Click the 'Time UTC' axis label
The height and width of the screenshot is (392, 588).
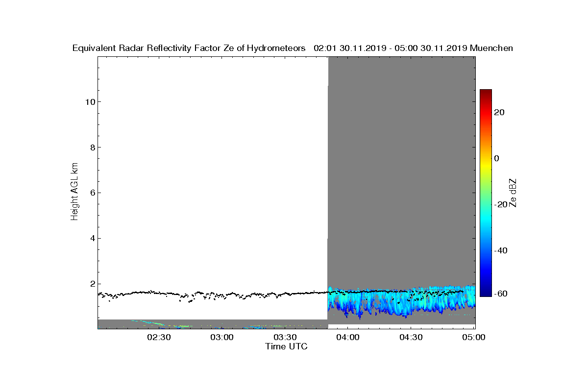coord(287,346)
